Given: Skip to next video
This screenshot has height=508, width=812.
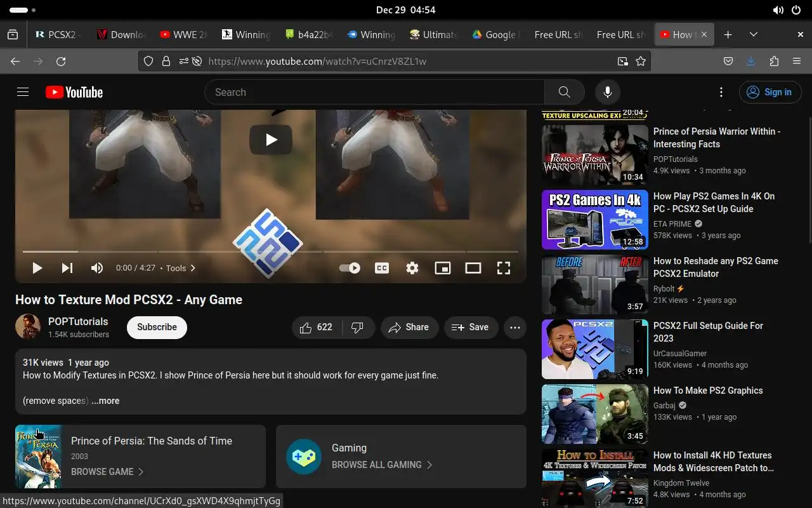Looking at the screenshot, I should tap(67, 268).
